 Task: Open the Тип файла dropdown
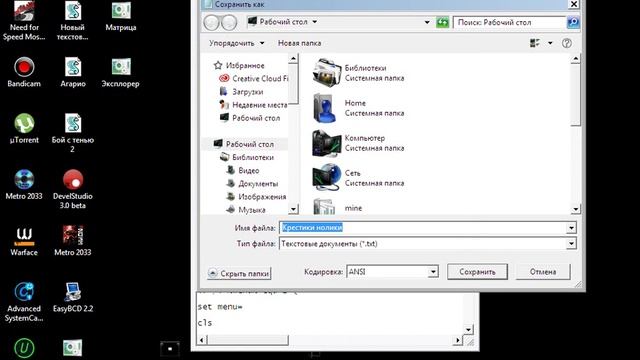[x=571, y=244]
